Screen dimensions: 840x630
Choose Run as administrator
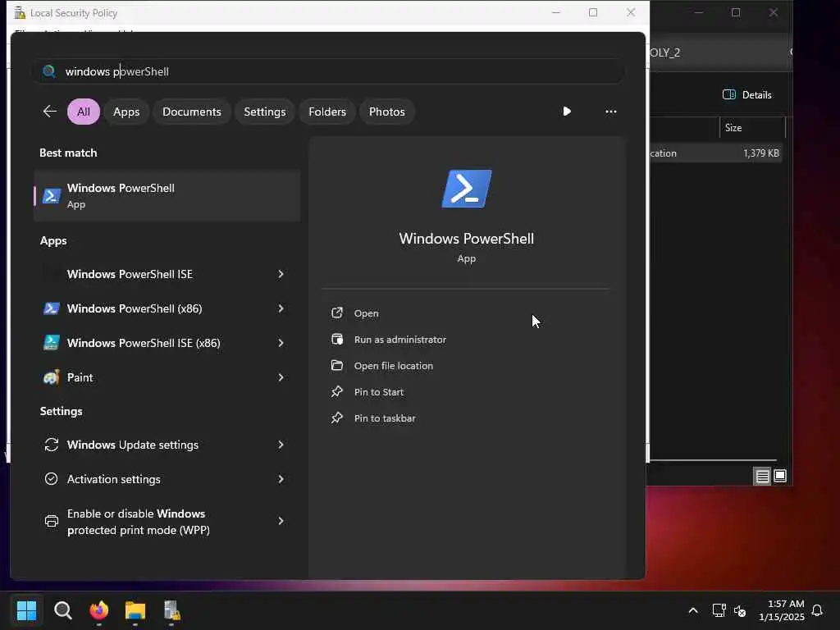400,340
